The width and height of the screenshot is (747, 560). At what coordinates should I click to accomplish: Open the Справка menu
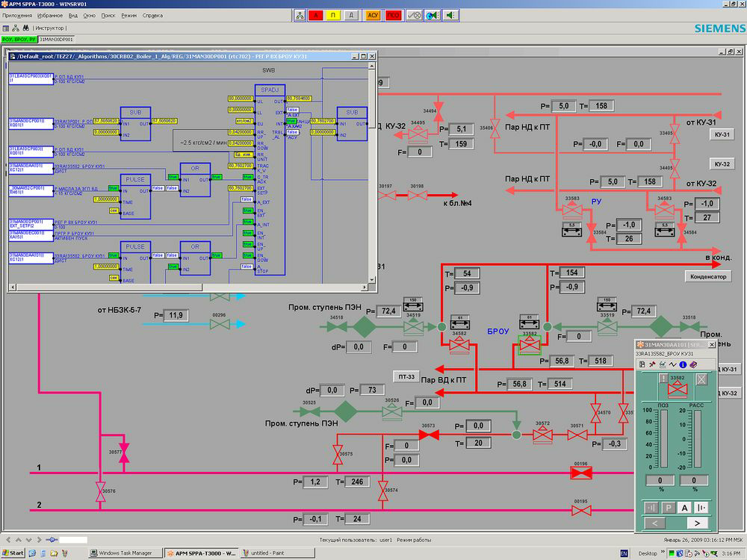[152, 15]
